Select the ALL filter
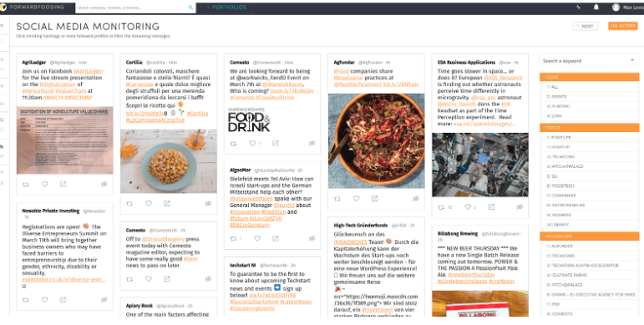Viewport: 644px width, 325px height. [x=590, y=87]
